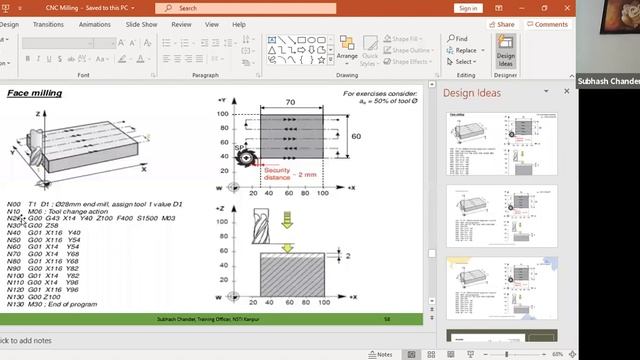Image resolution: width=640 pixels, height=360 pixels.
Task: Select the oval shape in Drawing gallery
Action: click(311, 40)
